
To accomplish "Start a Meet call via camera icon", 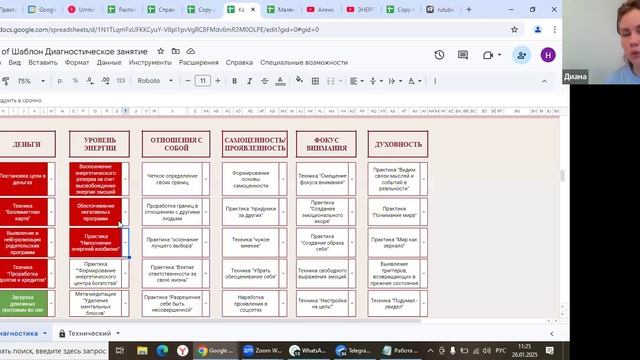I will tap(488, 55).
